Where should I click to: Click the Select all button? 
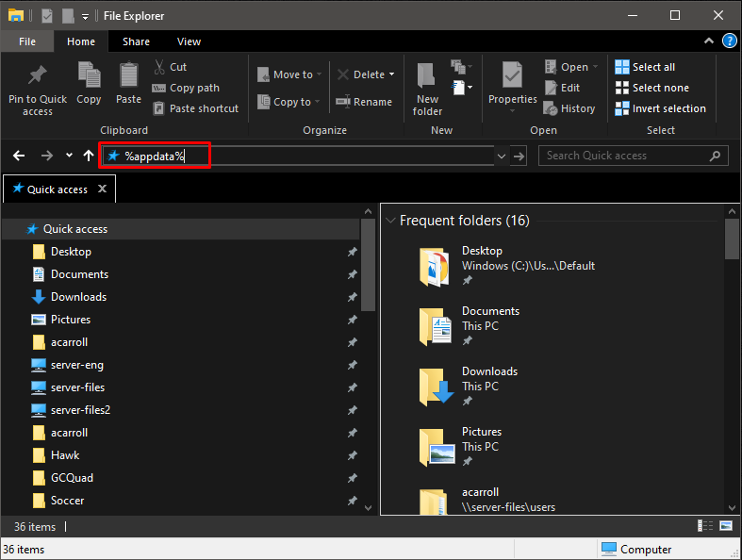click(x=645, y=67)
